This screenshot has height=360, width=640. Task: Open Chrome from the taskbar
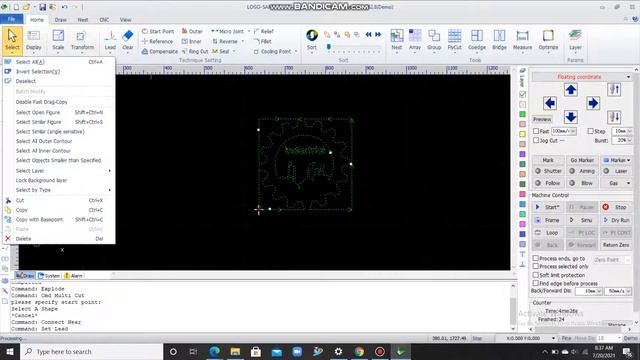(x=359, y=351)
